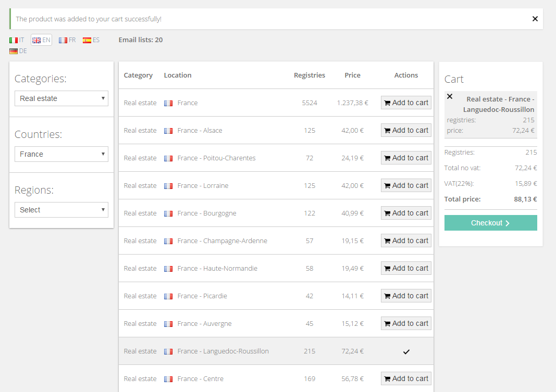Click the VAT(22%) label in cart
556x392 pixels.
click(x=459, y=183)
